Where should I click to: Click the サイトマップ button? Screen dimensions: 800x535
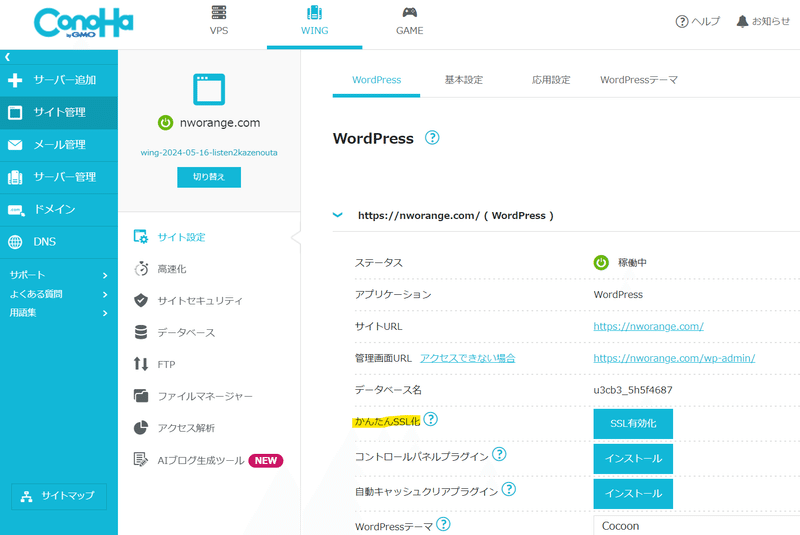59,496
